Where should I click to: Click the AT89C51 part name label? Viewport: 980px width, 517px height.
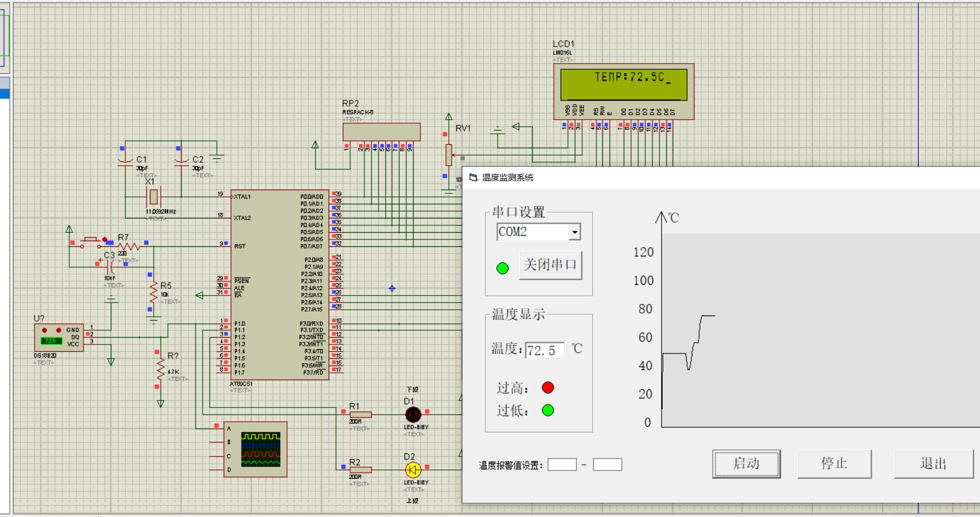(x=241, y=384)
